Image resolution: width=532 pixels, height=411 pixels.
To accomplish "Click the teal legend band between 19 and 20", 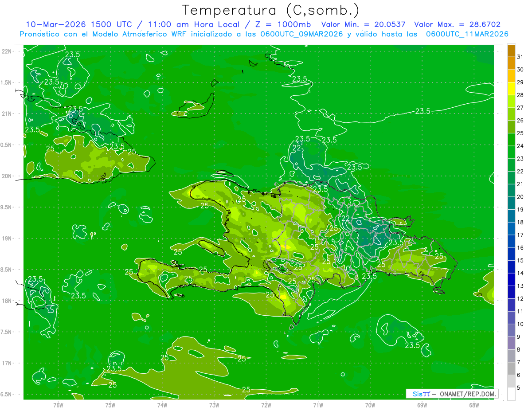I will 511,203.
